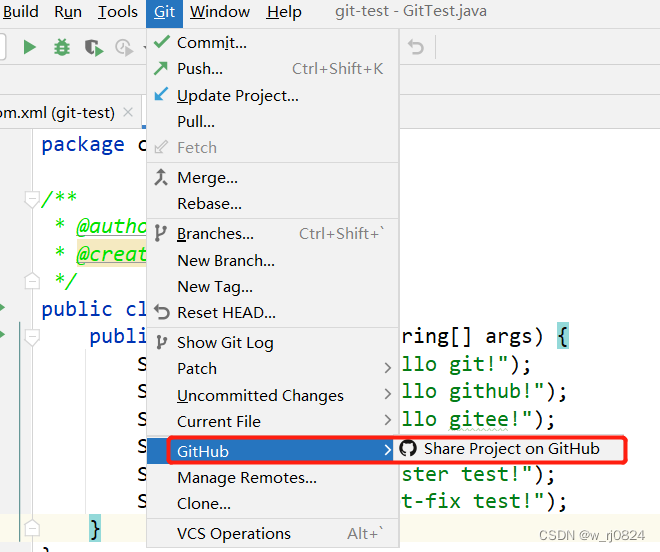Open the Build menu
The height and width of the screenshot is (552, 660).
pyautogui.click(x=21, y=11)
